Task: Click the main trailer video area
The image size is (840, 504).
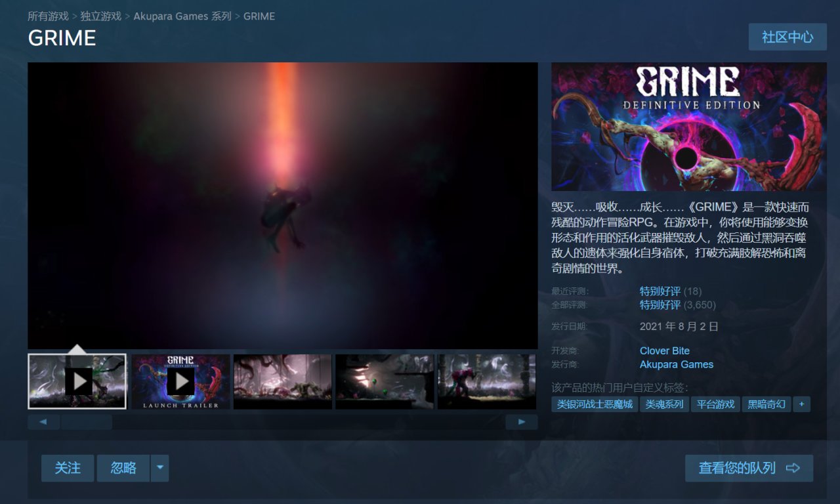Action: (283, 205)
